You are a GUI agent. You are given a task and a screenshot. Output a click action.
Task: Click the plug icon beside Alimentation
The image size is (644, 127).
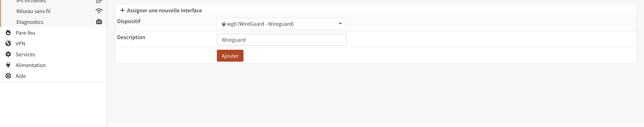8,65
